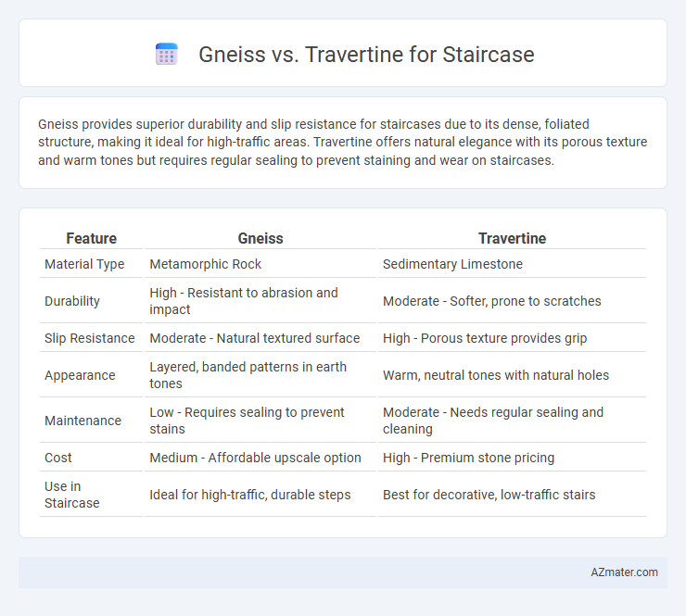Click the Travertine column header
The image size is (686, 616).
coord(512,238)
